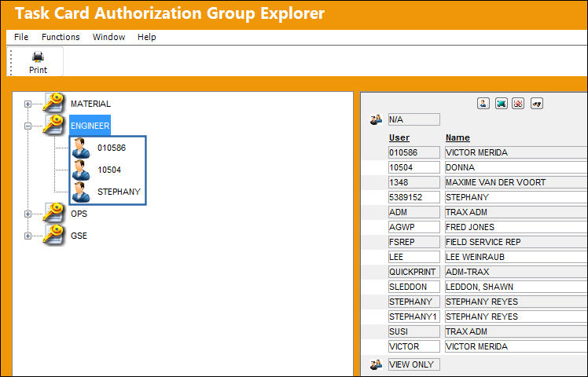Click the name FIELD SERVICE REP
This screenshot has height=377, width=588.
click(x=483, y=242)
